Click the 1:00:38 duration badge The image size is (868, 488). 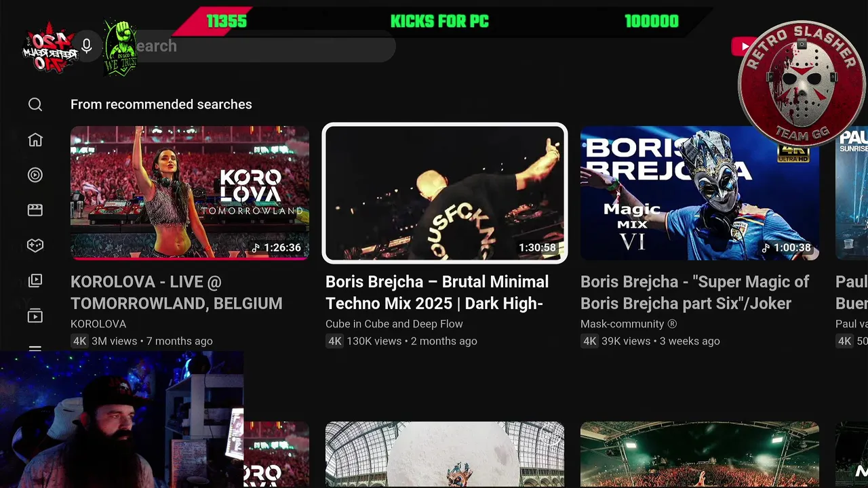786,247
